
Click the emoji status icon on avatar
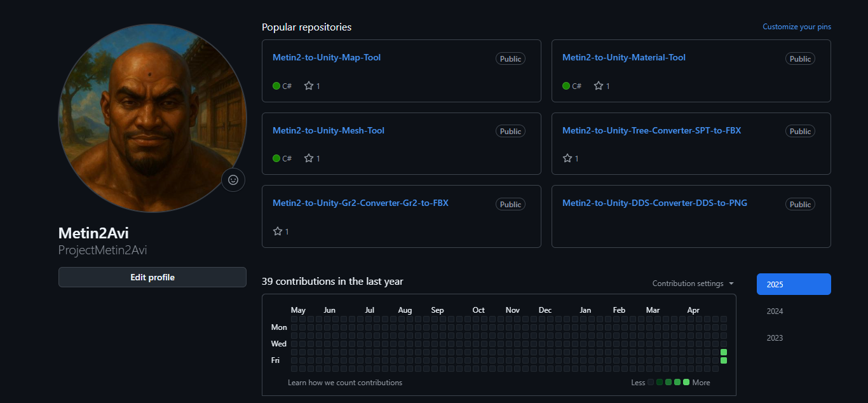tap(233, 180)
